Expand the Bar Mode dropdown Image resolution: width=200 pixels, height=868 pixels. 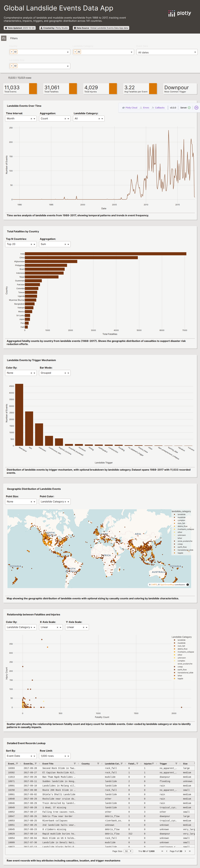pos(68,373)
